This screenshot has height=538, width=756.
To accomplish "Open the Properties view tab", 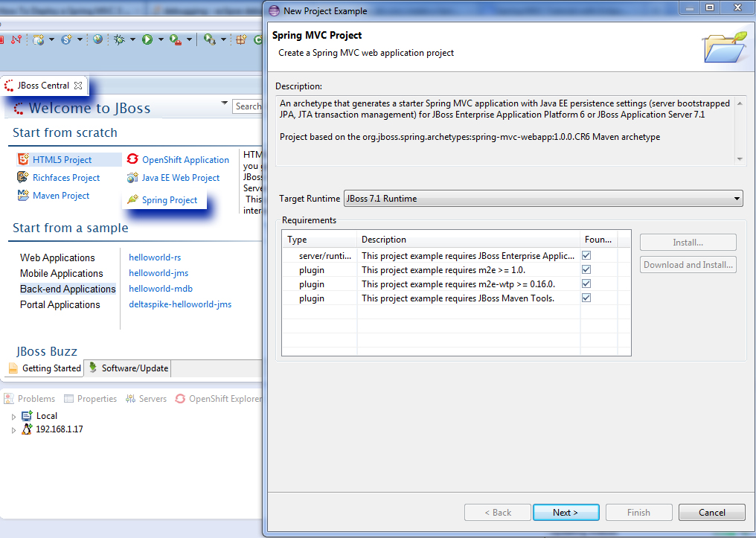I will click(x=90, y=399).
